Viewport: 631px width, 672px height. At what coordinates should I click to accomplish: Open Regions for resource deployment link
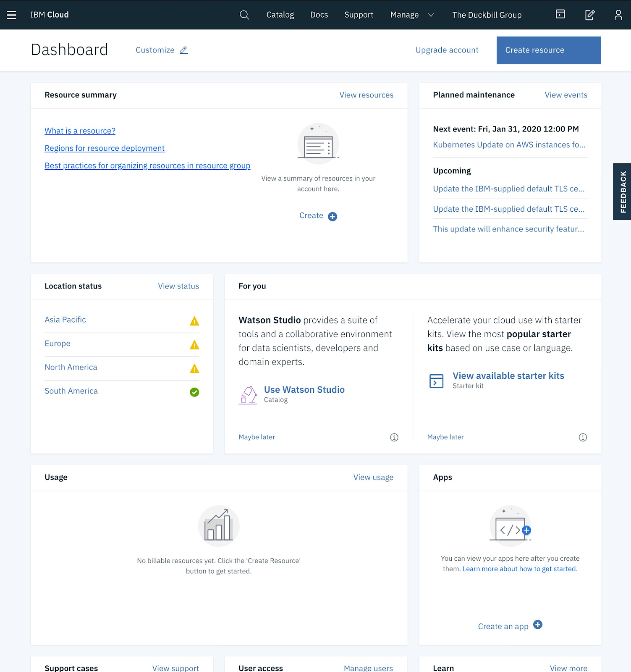105,148
